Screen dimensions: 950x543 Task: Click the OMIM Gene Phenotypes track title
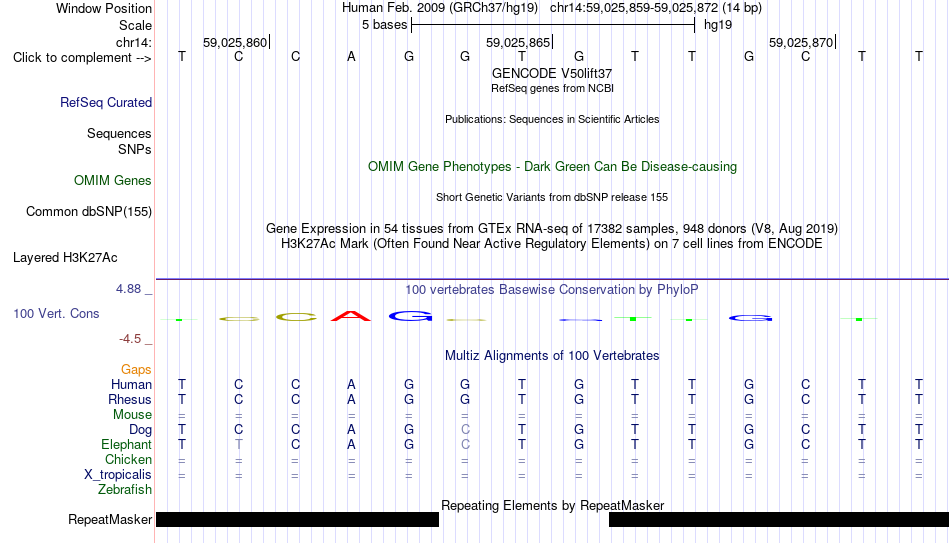[553, 167]
